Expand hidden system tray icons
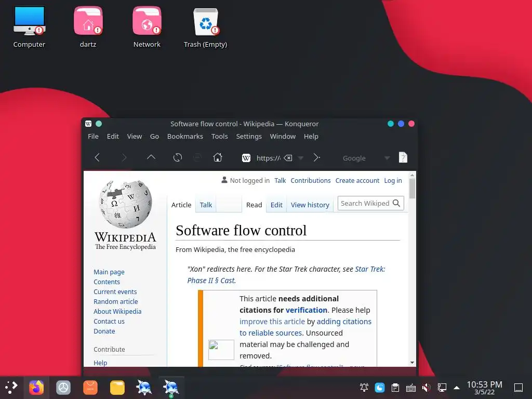 [x=457, y=388]
